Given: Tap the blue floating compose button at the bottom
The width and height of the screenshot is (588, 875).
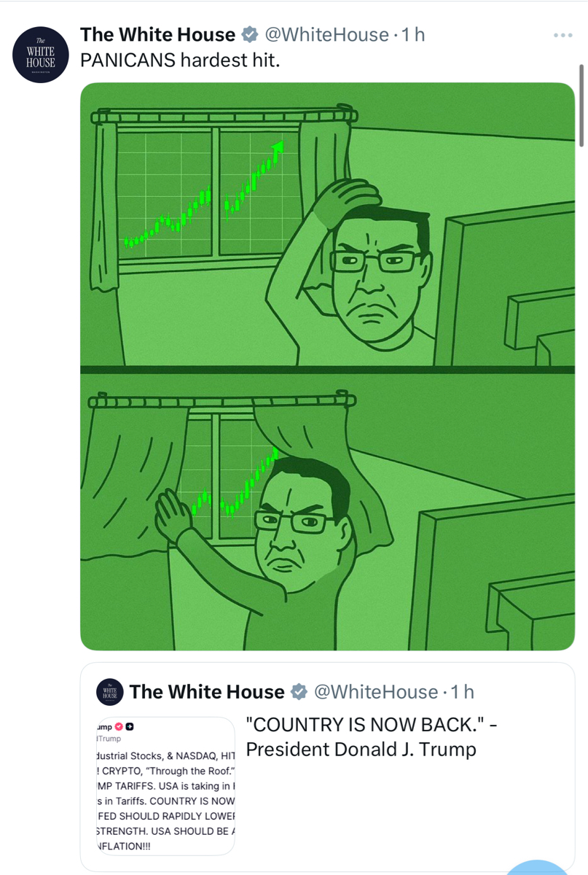Looking at the screenshot, I should (537, 868).
